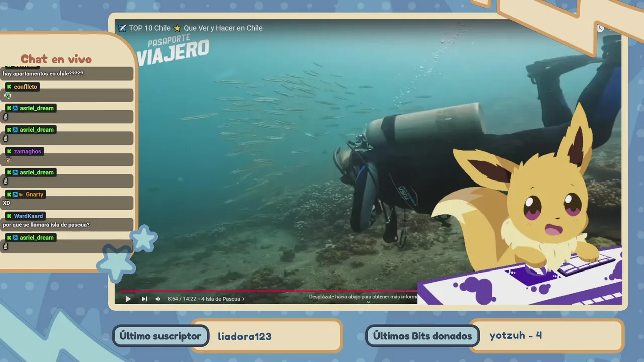Expand the '4 Isla de Pascua' chapter
644x362 pixels.
[223, 299]
